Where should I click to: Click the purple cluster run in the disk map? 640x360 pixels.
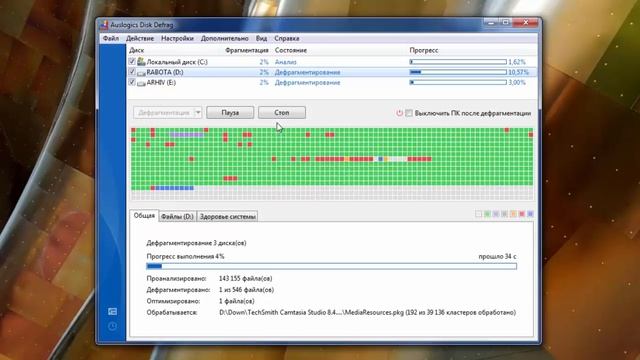tap(187, 135)
